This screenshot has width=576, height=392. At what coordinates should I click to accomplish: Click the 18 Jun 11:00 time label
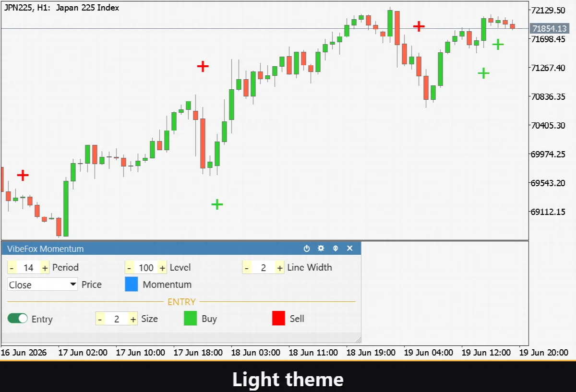point(313,353)
